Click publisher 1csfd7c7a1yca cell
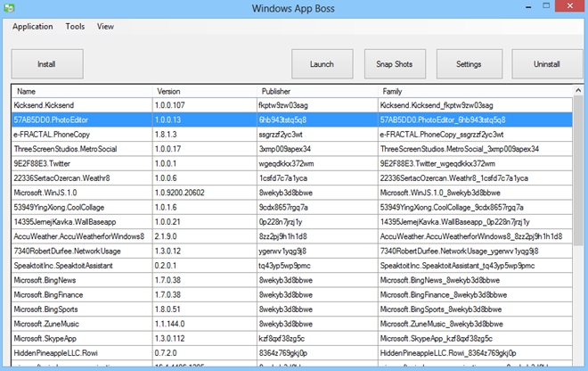The image size is (588, 371). [x=318, y=178]
